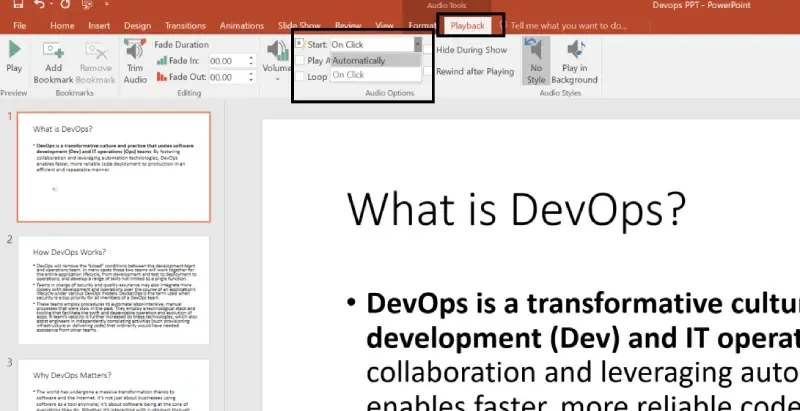
Task: Open Trim Audio tool
Action: pyautogui.click(x=135, y=61)
